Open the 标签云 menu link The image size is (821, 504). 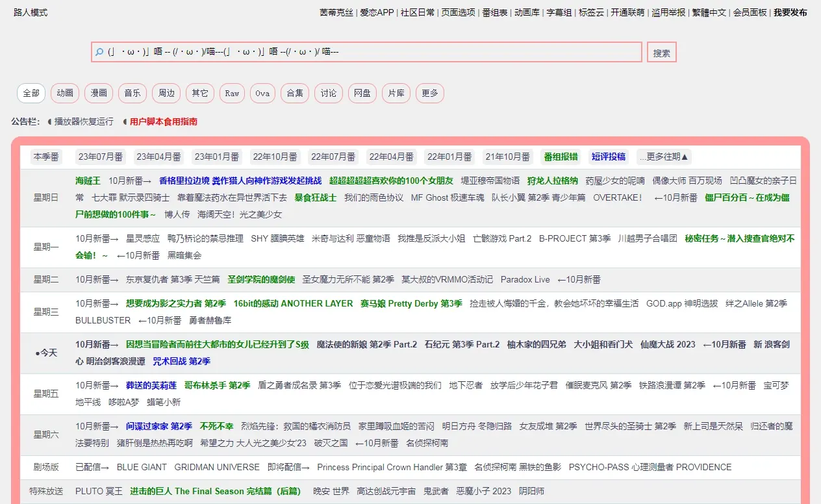[591, 12]
